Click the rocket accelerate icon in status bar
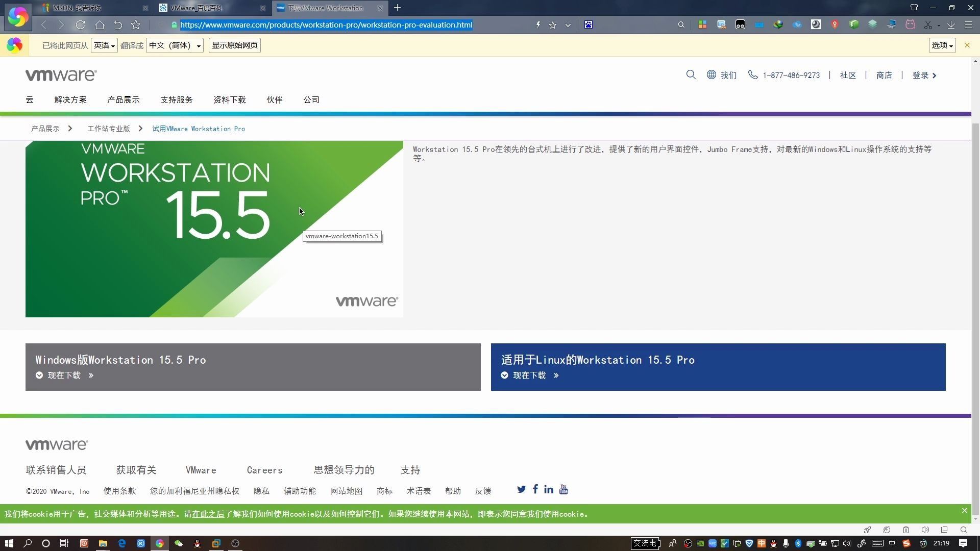 pos(867,530)
